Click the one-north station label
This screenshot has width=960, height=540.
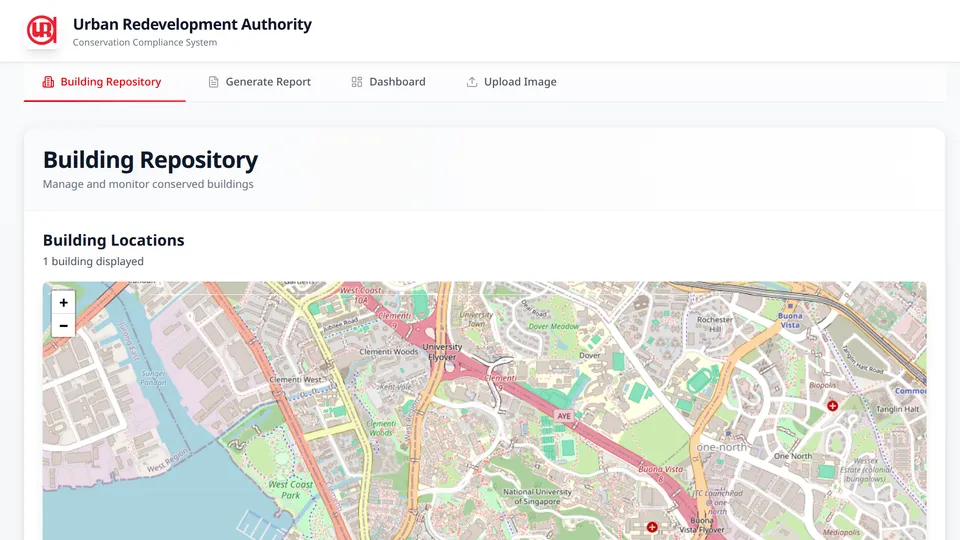722,448
